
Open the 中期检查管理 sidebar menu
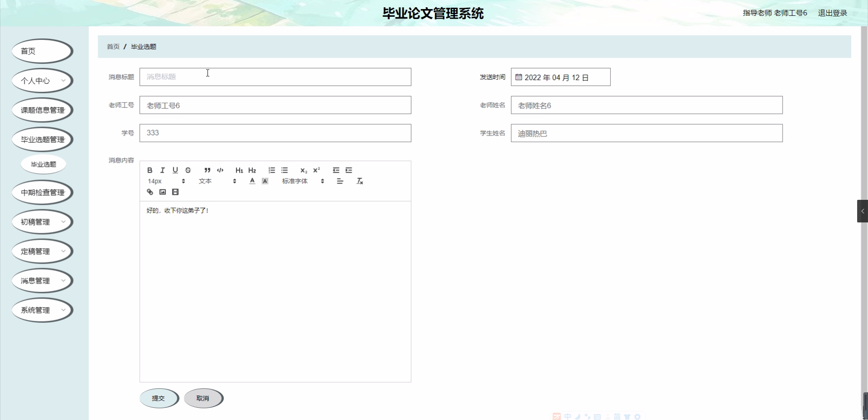42,193
